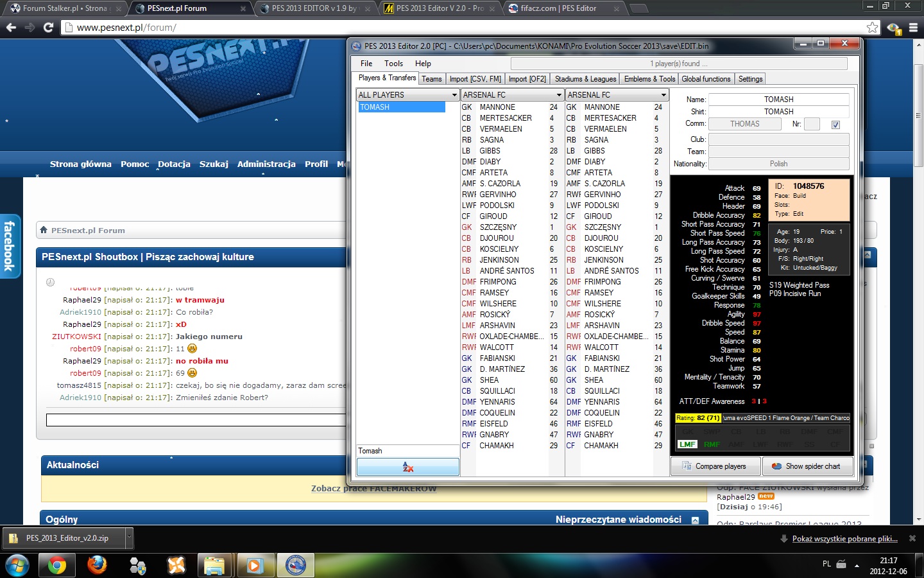
Task: Reload the page in browser
Action: pyautogui.click(x=48, y=28)
